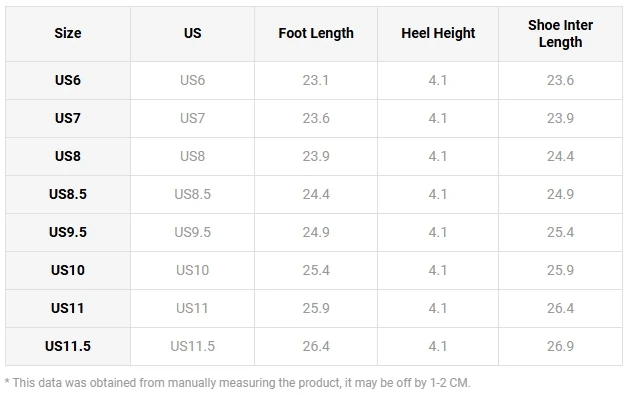Click heel height 4.1 in US10 row
The height and width of the screenshot is (396, 629).
tap(438, 270)
